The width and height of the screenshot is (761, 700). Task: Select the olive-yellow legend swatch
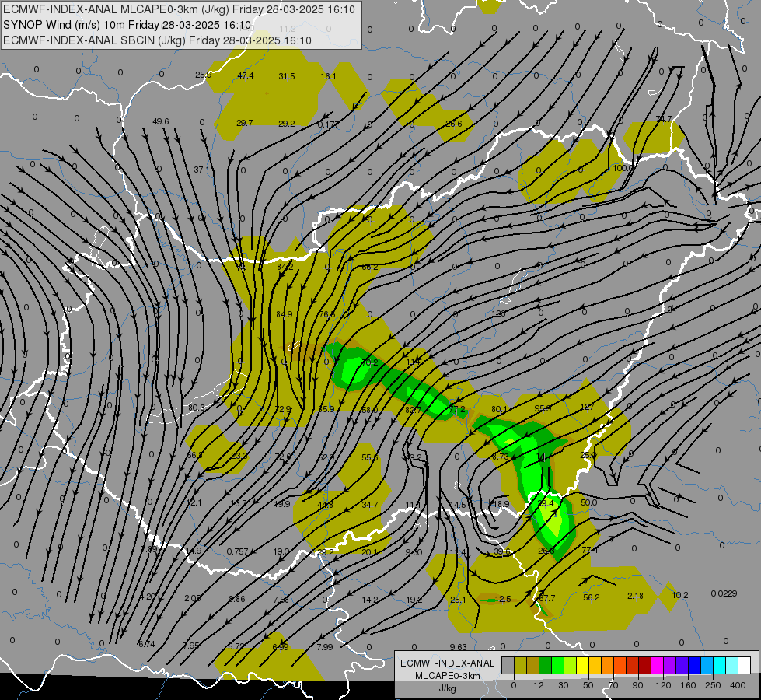(x=521, y=665)
